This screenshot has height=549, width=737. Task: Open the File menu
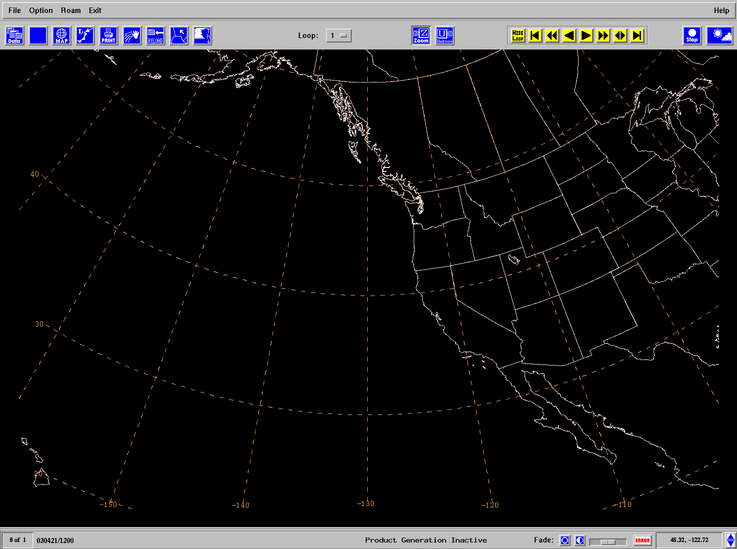click(15, 10)
